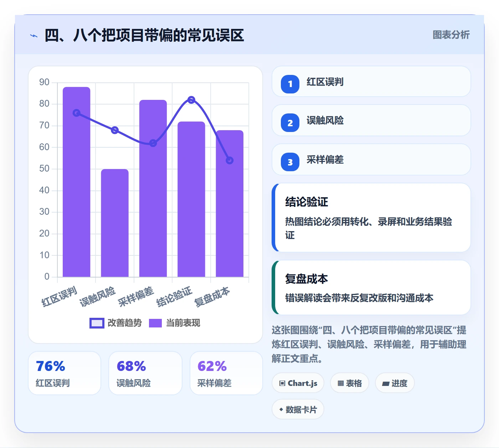Click the trend line point on the 复盘成本 bar
The width and height of the screenshot is (499, 448).
tap(230, 161)
